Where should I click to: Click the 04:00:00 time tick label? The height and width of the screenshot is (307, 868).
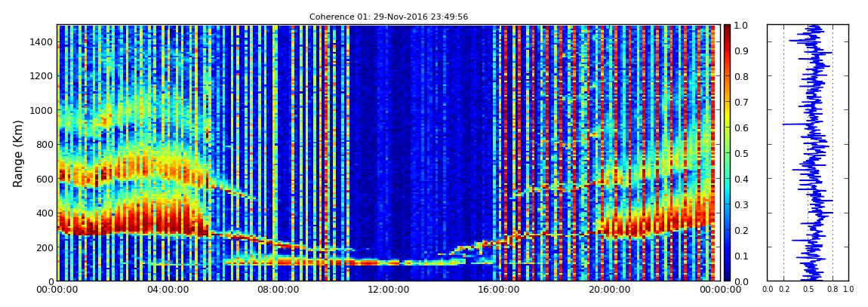click(167, 290)
